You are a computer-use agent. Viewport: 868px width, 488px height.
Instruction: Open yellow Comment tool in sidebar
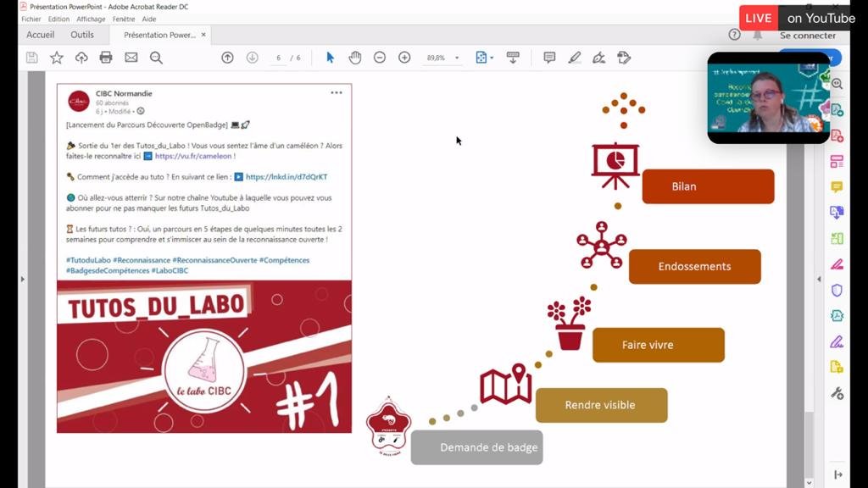pyautogui.click(x=837, y=187)
